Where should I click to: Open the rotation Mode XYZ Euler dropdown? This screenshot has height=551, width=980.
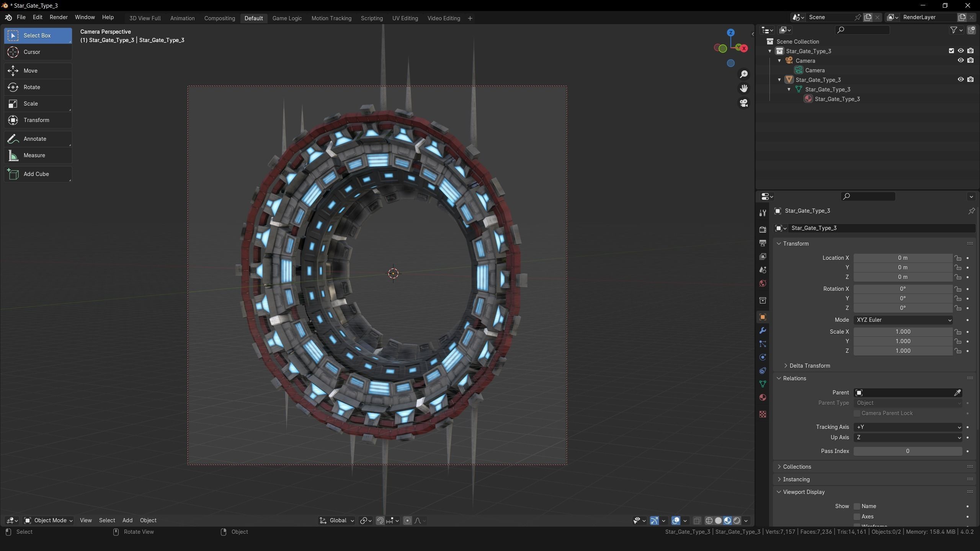point(903,320)
